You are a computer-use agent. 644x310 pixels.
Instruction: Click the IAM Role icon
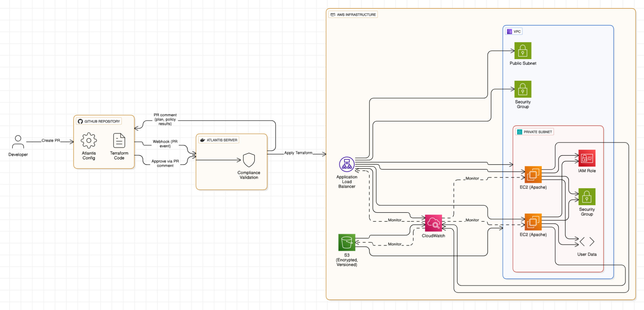point(587,158)
